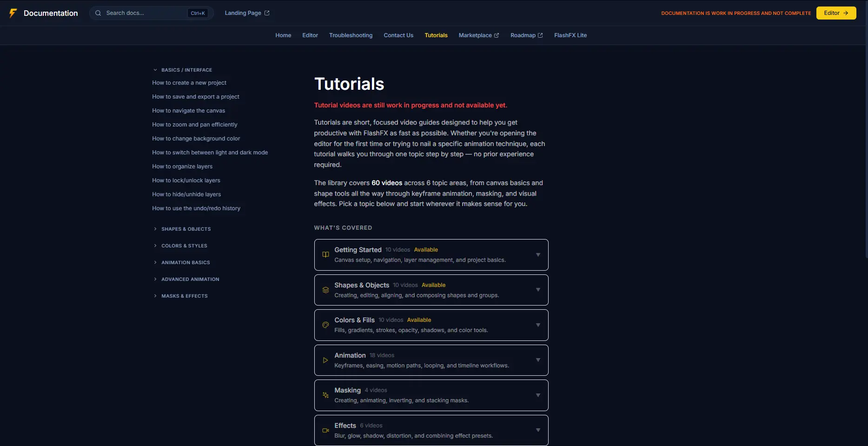
Task: Click the Roadmap external link icon
Action: [540, 35]
